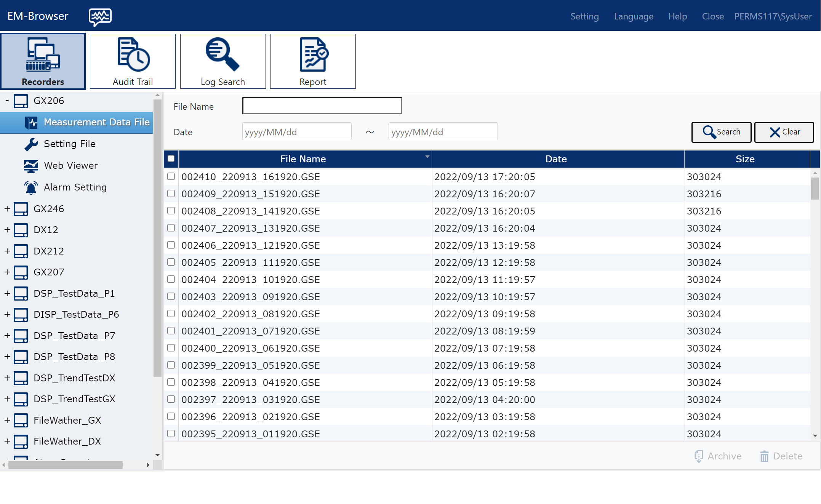Viewport: 821px width, 504px height.
Task: Click the GX206 recorder device icon
Action: click(x=21, y=101)
